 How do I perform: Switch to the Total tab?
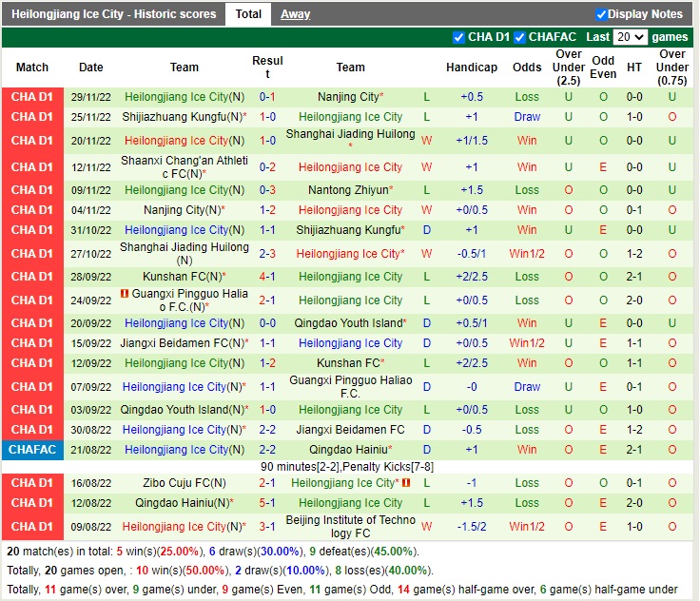pyautogui.click(x=248, y=14)
